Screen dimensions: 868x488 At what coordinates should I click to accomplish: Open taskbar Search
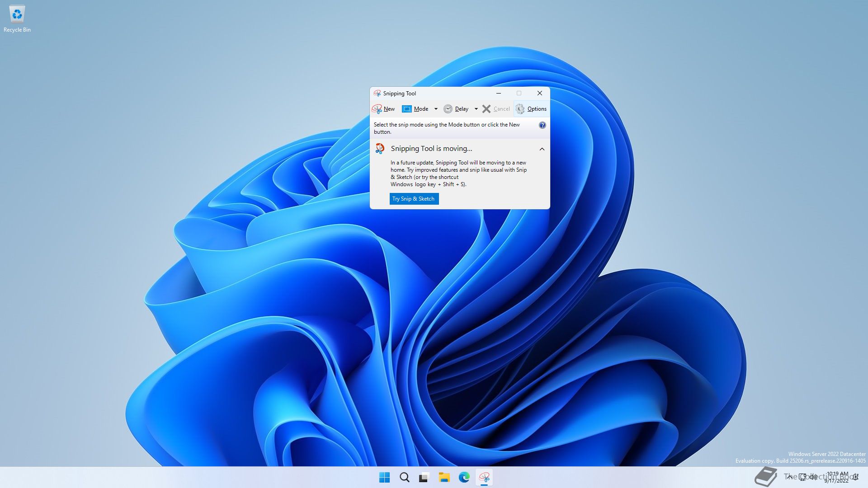point(404,477)
